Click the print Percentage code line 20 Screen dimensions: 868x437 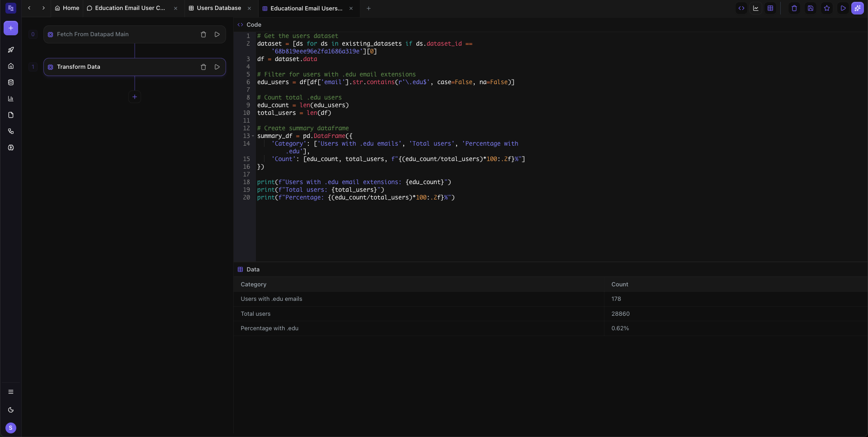(356, 198)
